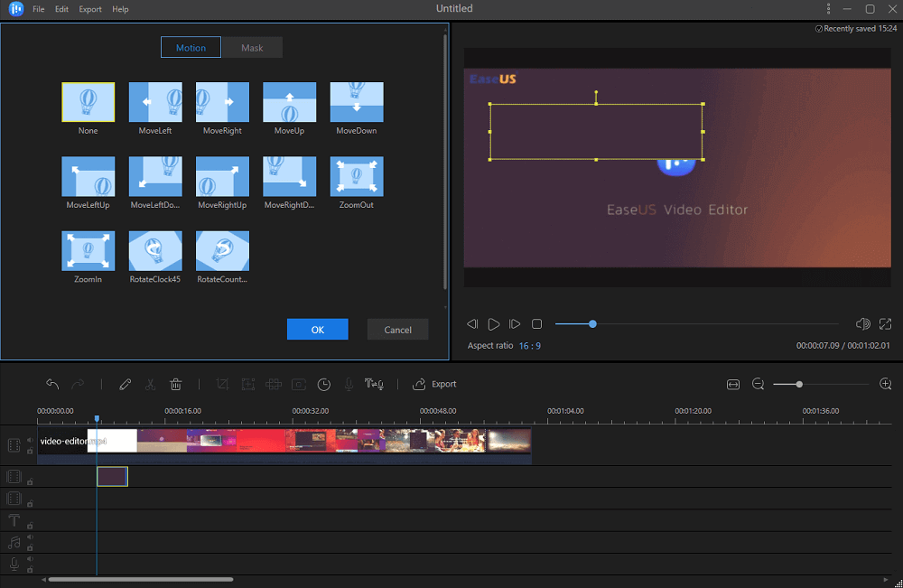Select the Pencil edit tool
903x588 pixels.
tap(126, 384)
